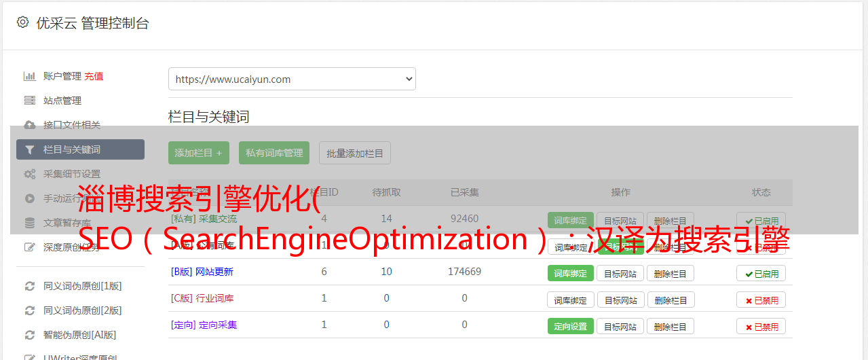This screenshot has height=360, width=868.
Task: Click 删除栏目 for 定向采集 row
Action: [671, 326]
